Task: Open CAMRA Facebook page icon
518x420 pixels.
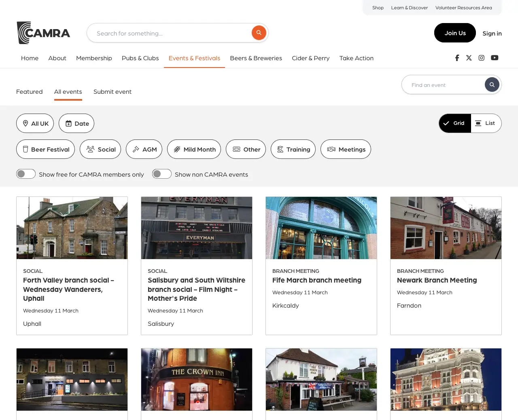Action: tap(457, 58)
